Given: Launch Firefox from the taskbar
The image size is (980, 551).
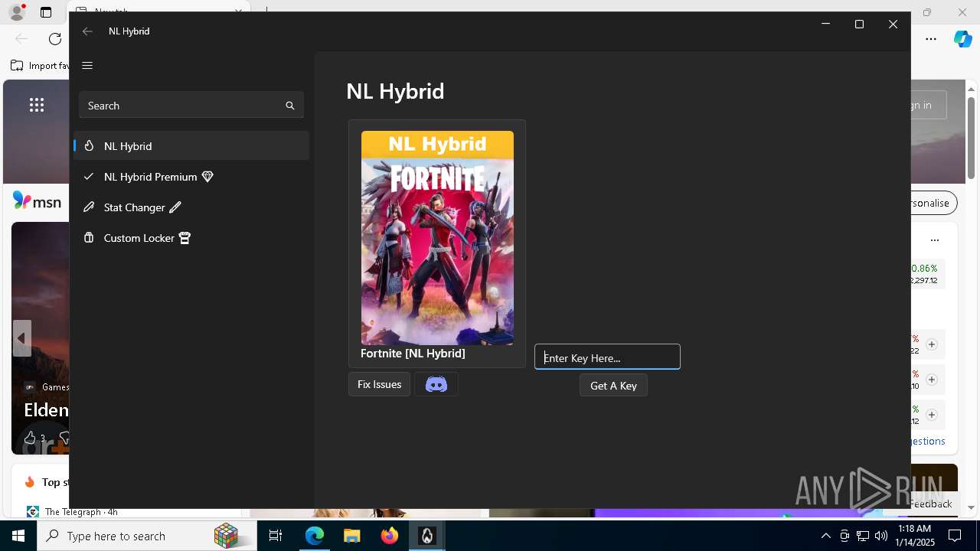Looking at the screenshot, I should [x=389, y=536].
